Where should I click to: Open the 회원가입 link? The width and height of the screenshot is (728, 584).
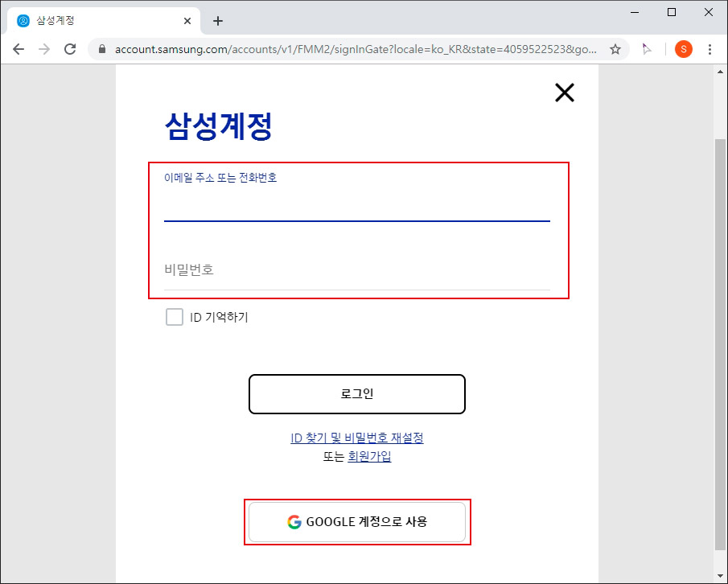[369, 457]
